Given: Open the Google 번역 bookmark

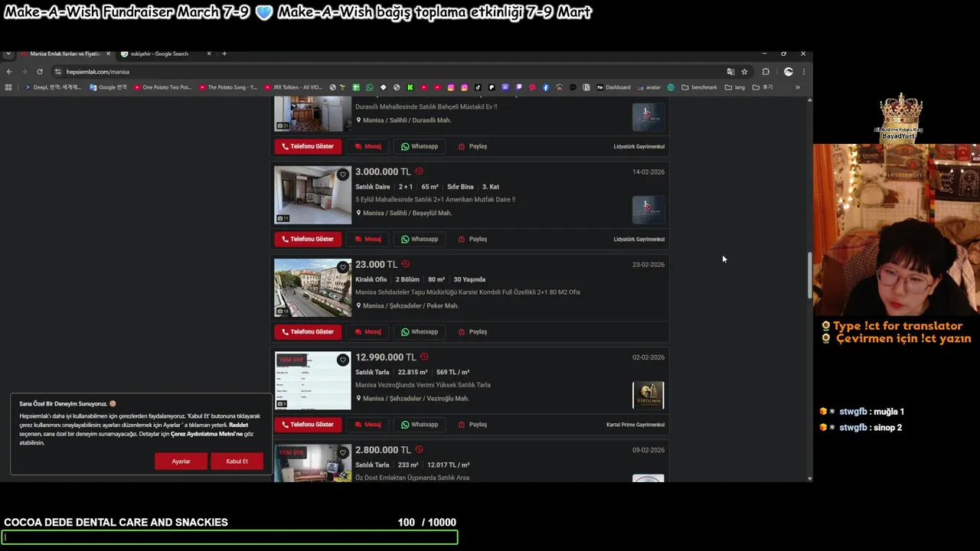Looking at the screenshot, I should [x=108, y=87].
